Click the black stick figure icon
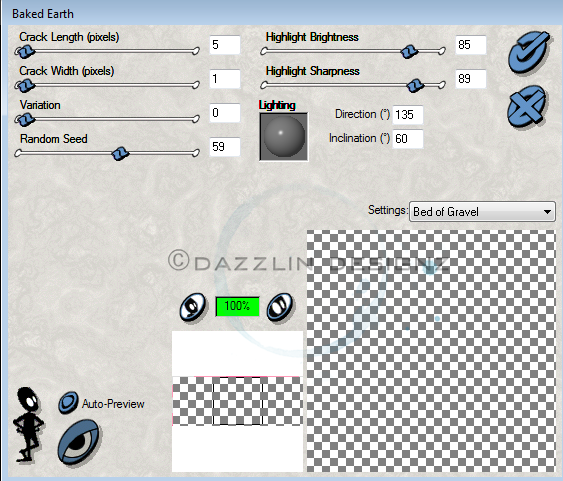Viewport: 563px width, 481px height. coord(29,425)
